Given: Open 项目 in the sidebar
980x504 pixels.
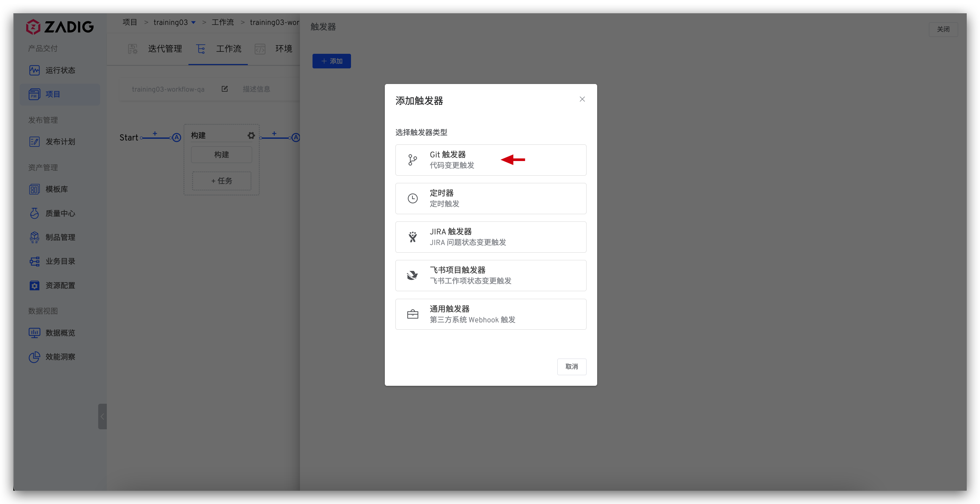Looking at the screenshot, I should (x=60, y=94).
